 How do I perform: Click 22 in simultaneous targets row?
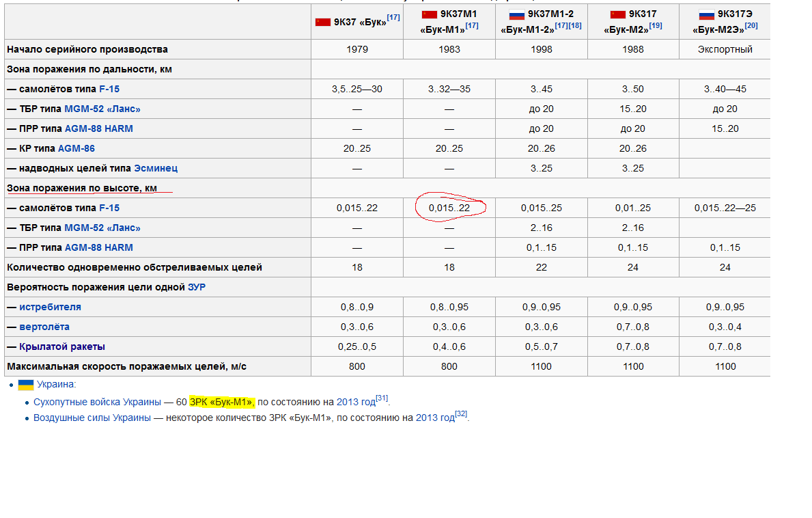tap(541, 267)
